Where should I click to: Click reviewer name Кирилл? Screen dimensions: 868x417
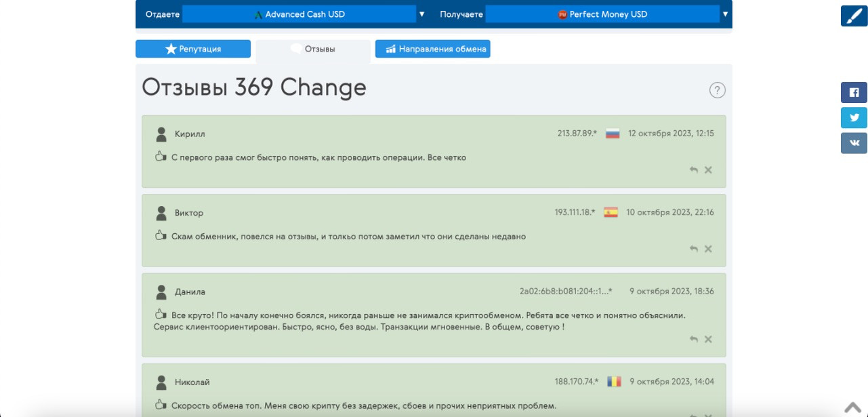coord(190,134)
